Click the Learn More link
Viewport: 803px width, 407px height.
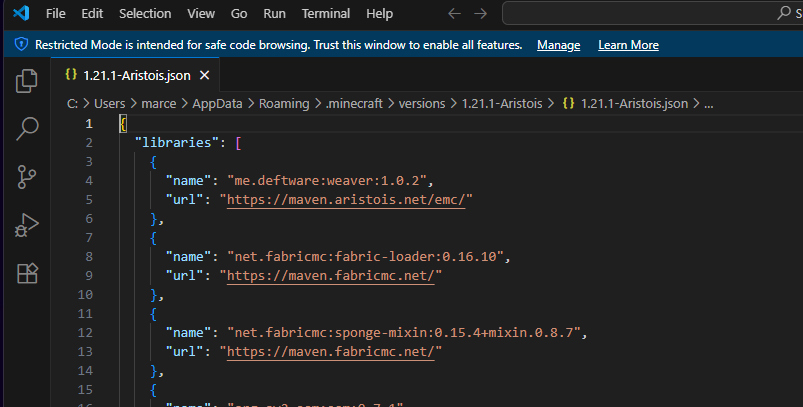[628, 45]
